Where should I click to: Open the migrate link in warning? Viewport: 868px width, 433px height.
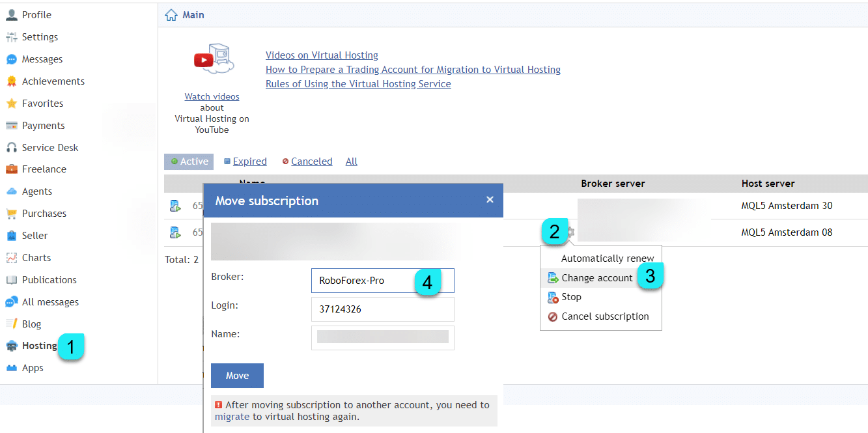pyautogui.click(x=232, y=417)
